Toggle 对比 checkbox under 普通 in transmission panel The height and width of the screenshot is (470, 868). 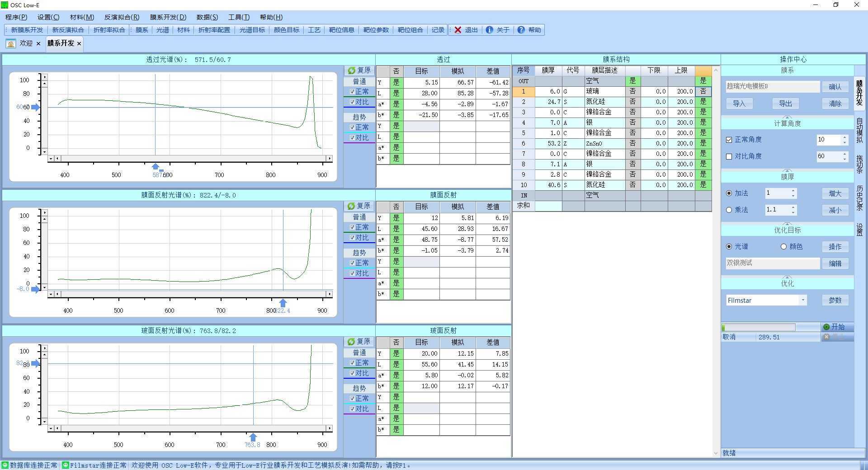click(352, 102)
